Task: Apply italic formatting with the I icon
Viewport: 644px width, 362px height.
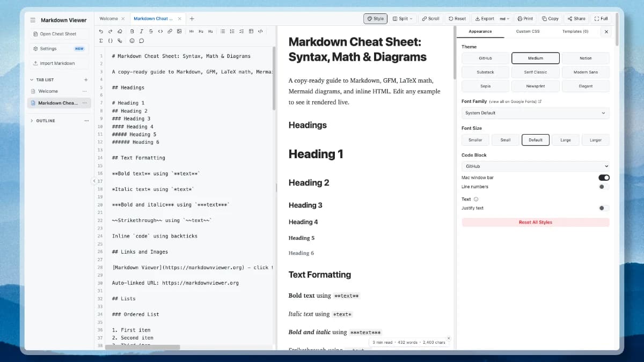Action: click(x=141, y=31)
